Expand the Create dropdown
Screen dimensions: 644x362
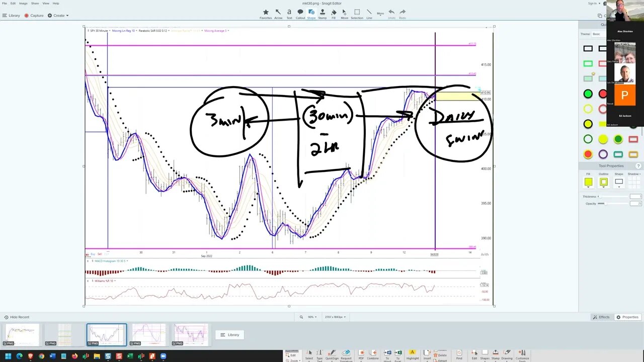(x=58, y=16)
